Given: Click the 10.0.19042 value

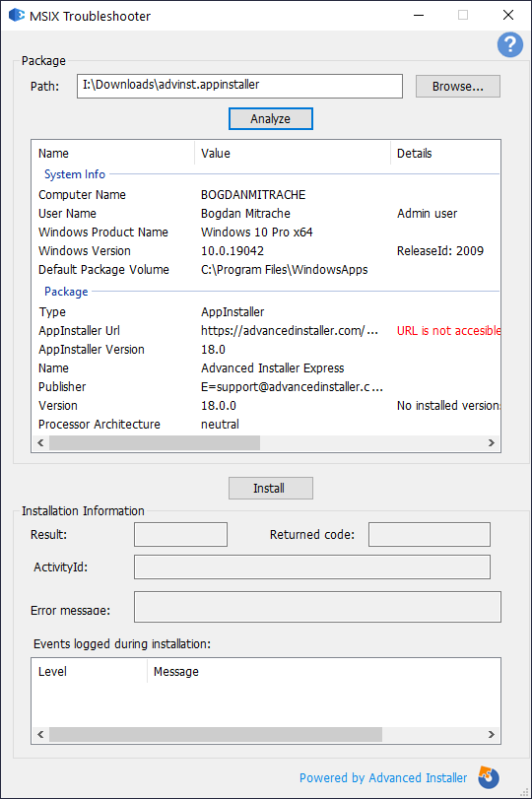Looking at the screenshot, I should click(233, 251).
